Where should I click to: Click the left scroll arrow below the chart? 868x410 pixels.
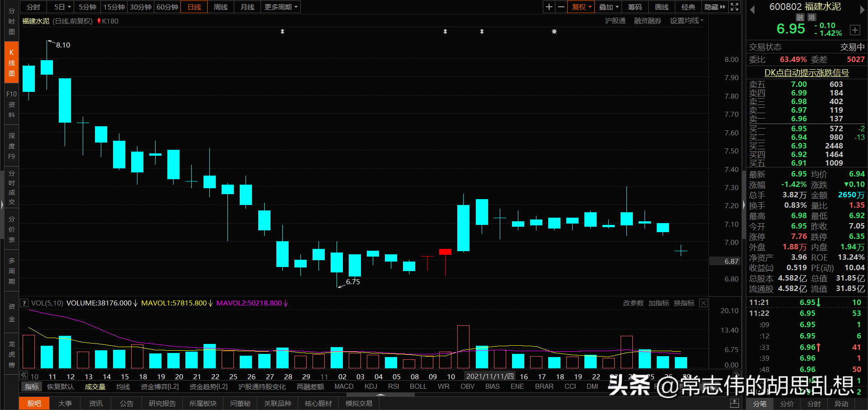pos(23,375)
